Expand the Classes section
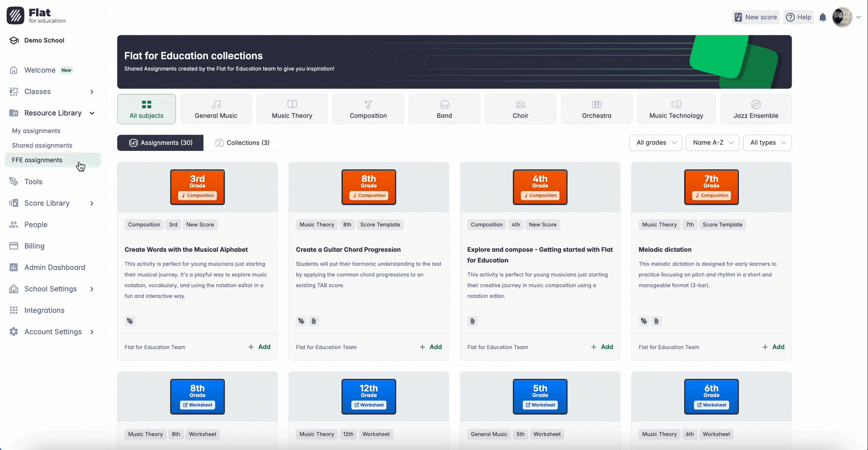868x450 pixels. pyautogui.click(x=92, y=92)
